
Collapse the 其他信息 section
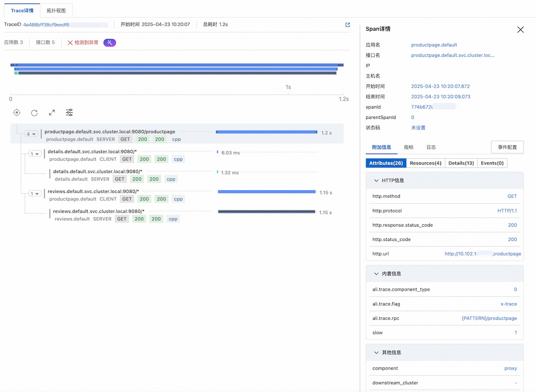tap(377, 353)
